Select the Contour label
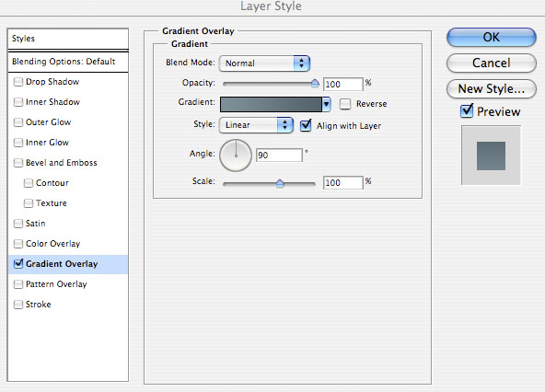The image size is (545, 392). coord(52,183)
